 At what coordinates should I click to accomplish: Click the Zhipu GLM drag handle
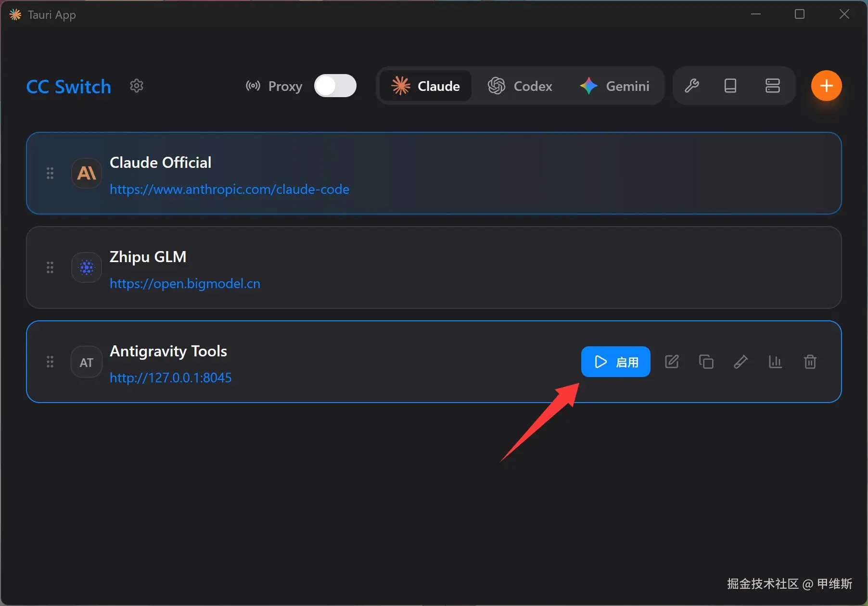coord(50,267)
